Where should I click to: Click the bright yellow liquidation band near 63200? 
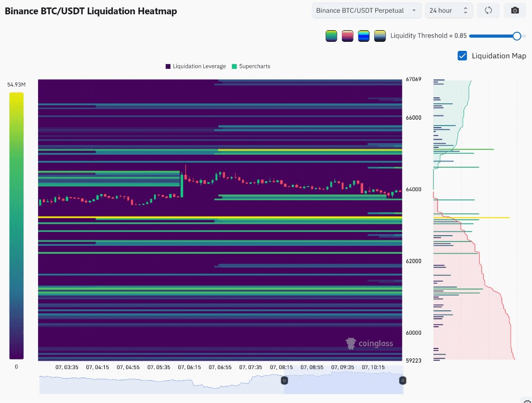tap(220, 217)
